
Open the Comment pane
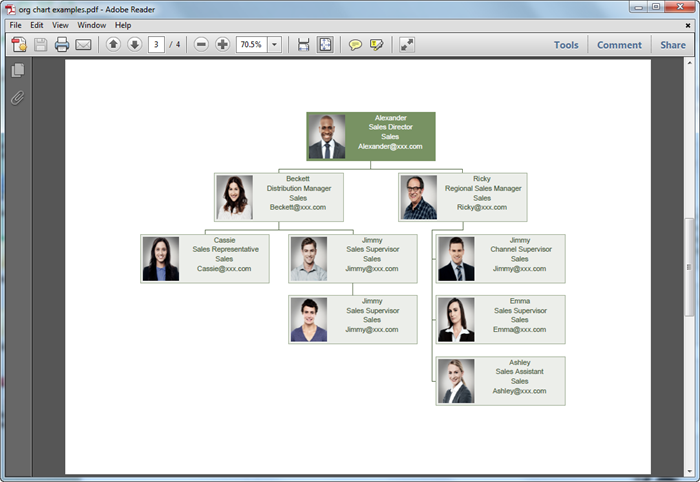(619, 45)
